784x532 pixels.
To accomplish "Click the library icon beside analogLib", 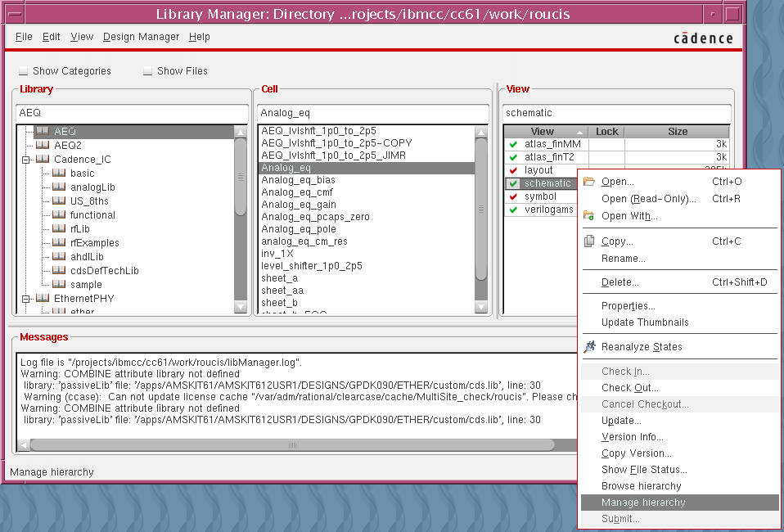I will pos(60,187).
